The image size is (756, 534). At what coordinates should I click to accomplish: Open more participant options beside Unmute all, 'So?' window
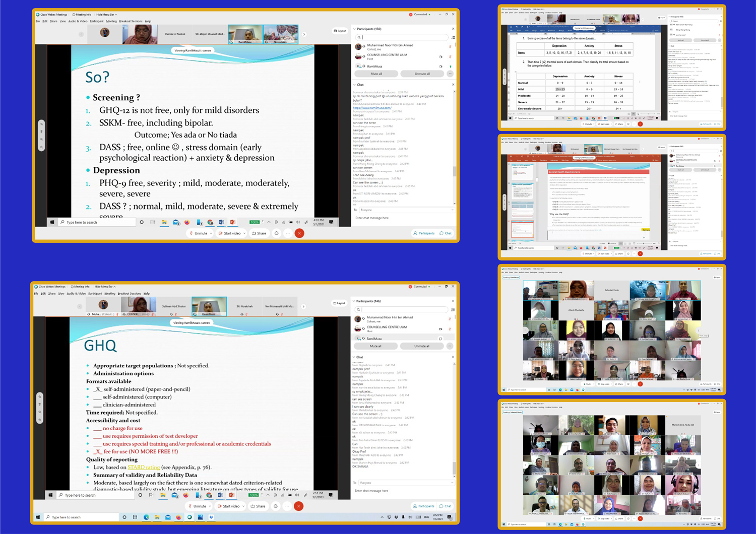pos(450,74)
